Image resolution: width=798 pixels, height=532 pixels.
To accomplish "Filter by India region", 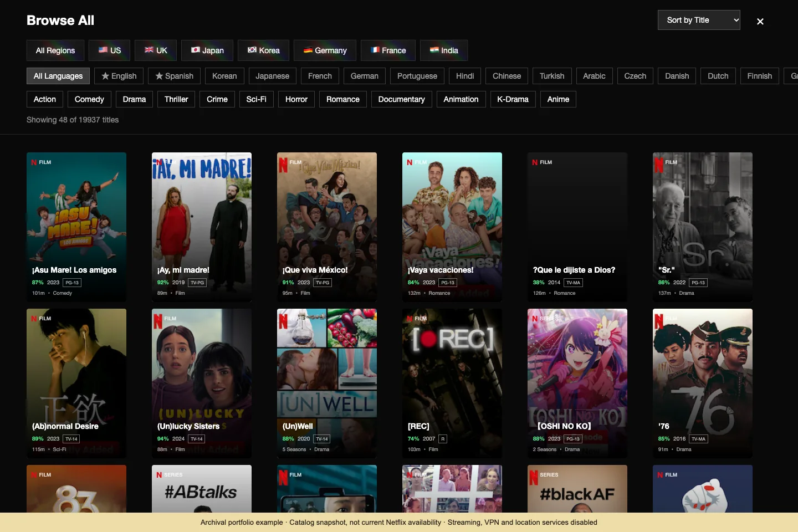I will tap(444, 50).
